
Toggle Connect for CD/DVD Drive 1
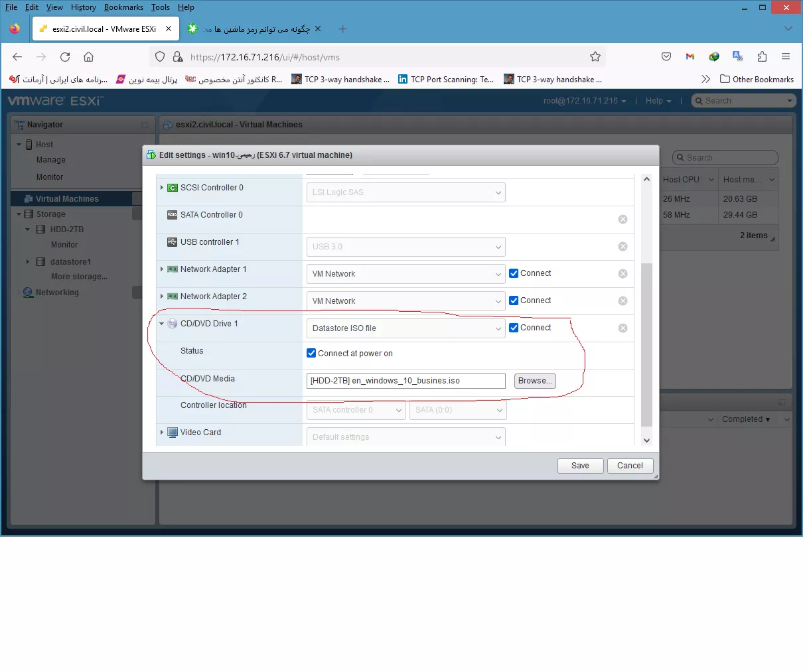tap(514, 328)
